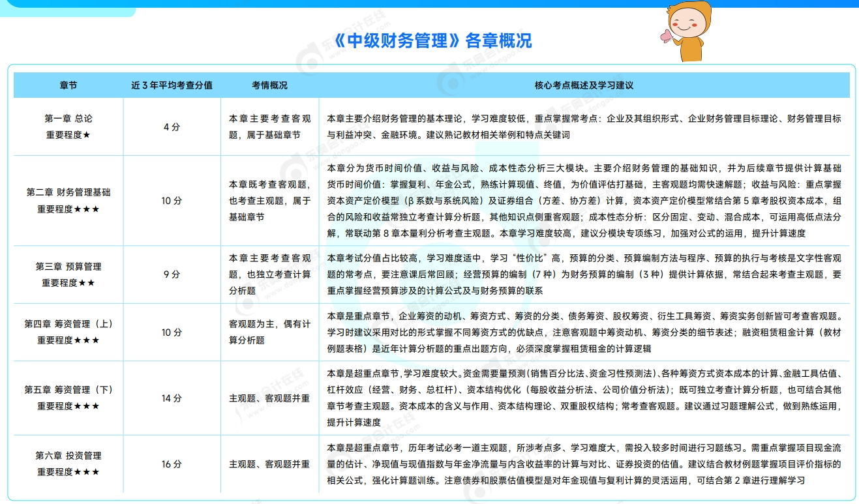This screenshot has width=859, height=504.
Task: Click the 章节 column header
Action: (67, 84)
